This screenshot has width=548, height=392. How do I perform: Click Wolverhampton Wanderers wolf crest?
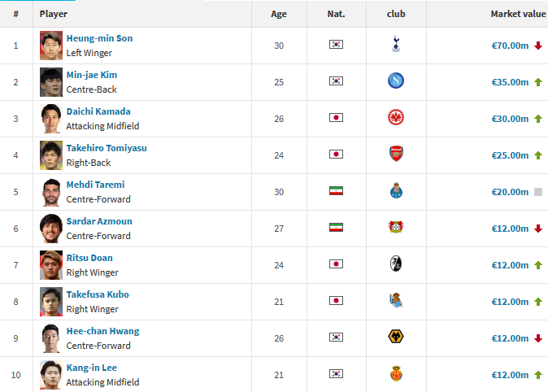[x=396, y=338]
